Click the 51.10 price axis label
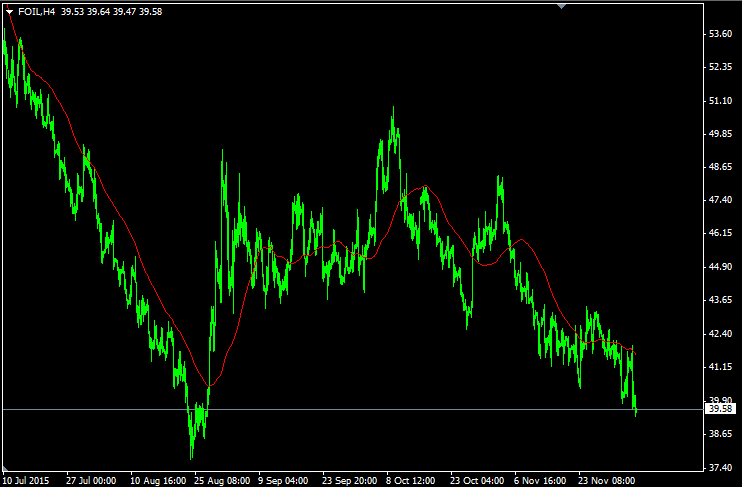The image size is (742, 487). pyautogui.click(x=720, y=101)
